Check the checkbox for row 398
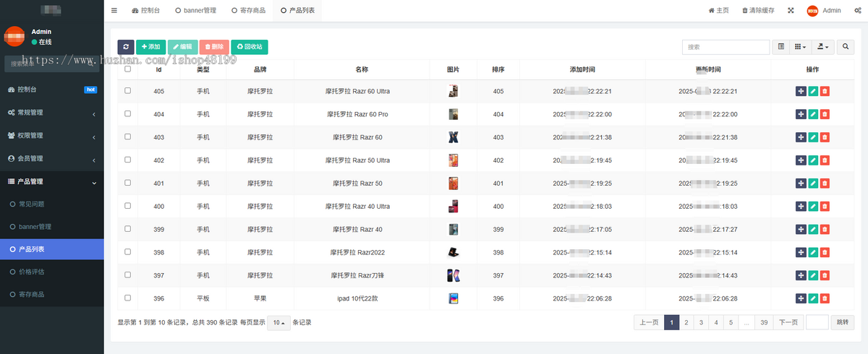The image size is (868, 354). [x=128, y=253]
